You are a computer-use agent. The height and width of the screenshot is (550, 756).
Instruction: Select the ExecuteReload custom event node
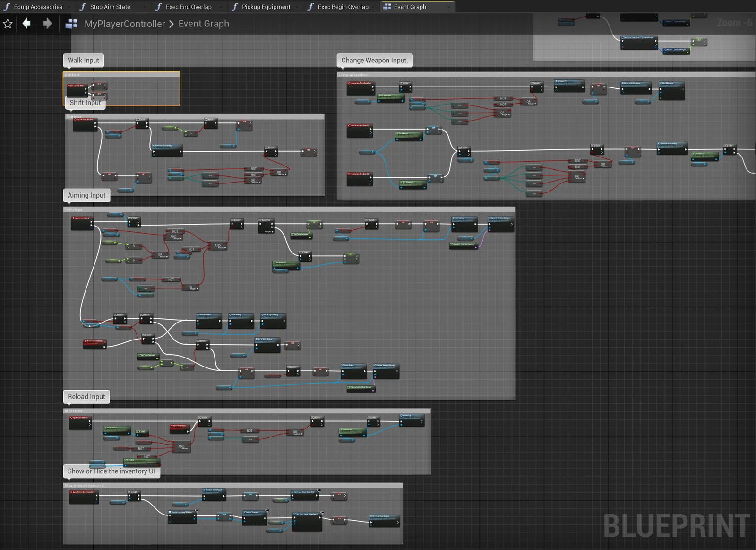(x=180, y=428)
